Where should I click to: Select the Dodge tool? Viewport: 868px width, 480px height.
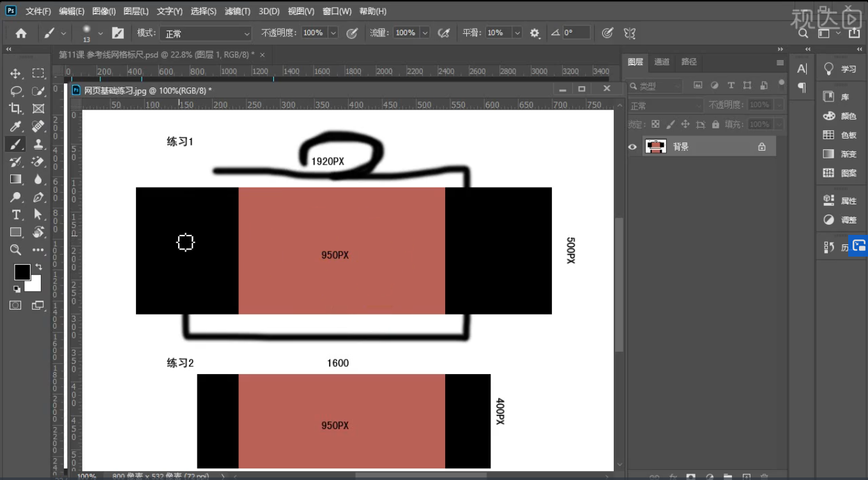(16, 197)
